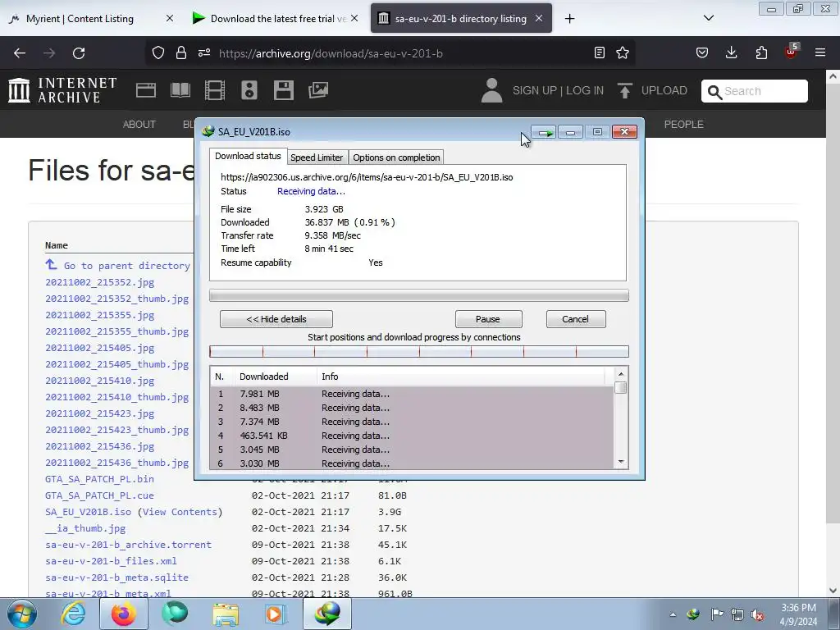Click the uBlock Origin extension icon
This screenshot has height=630, width=840.
point(792,52)
